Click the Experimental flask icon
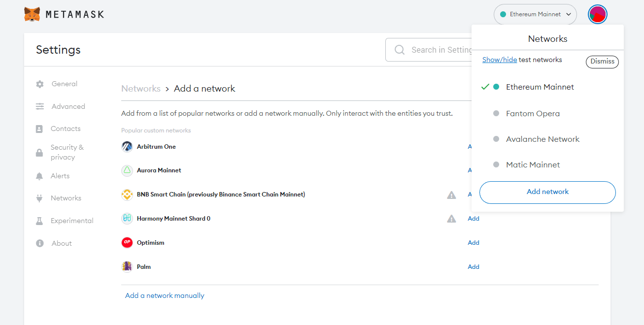The width and height of the screenshot is (644, 325). 39,221
